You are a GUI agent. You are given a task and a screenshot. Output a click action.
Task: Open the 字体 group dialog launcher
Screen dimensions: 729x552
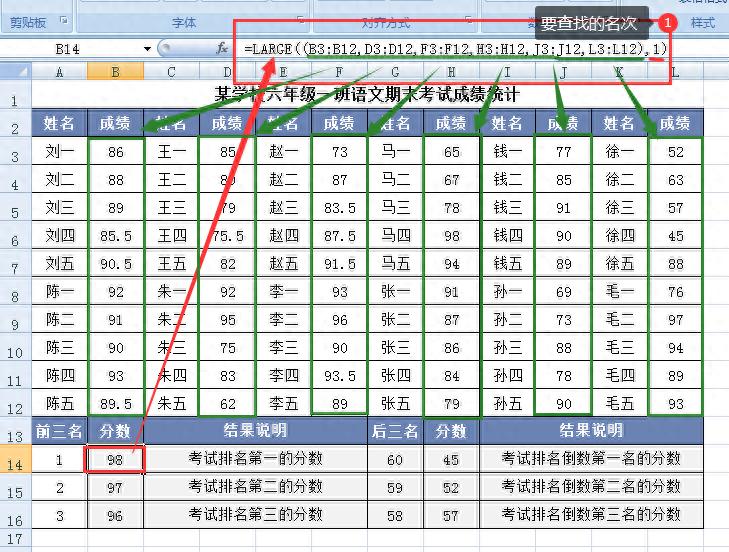tap(301, 20)
